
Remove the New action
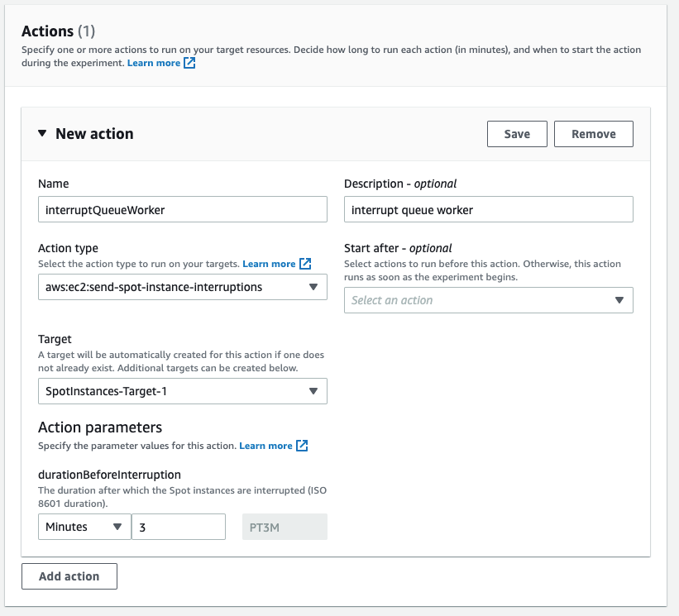[x=593, y=133]
